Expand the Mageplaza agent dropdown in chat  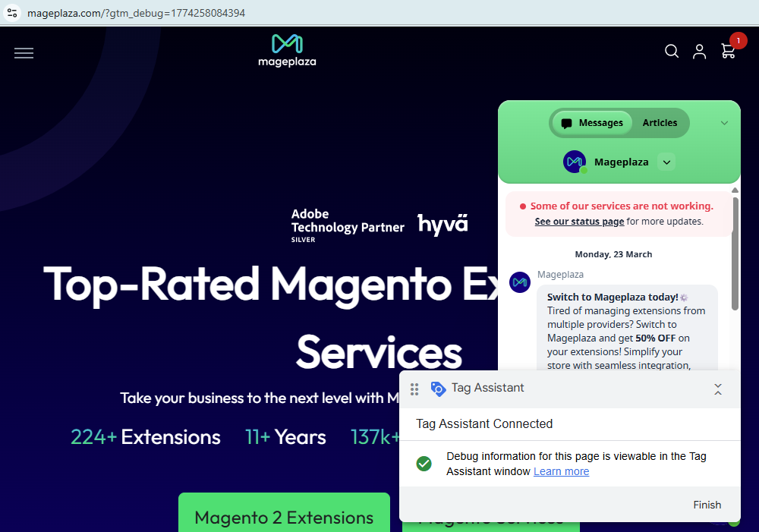[666, 162]
